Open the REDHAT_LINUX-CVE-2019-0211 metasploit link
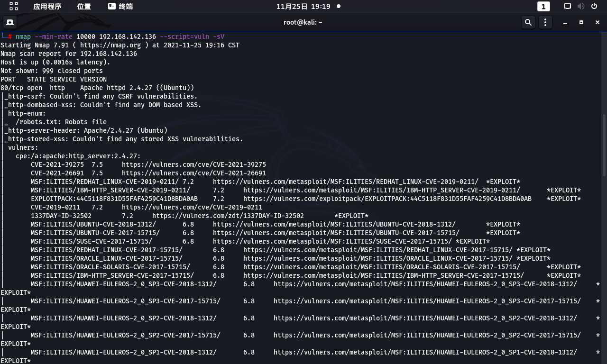Viewport: 607px width, 364px height. click(346, 182)
